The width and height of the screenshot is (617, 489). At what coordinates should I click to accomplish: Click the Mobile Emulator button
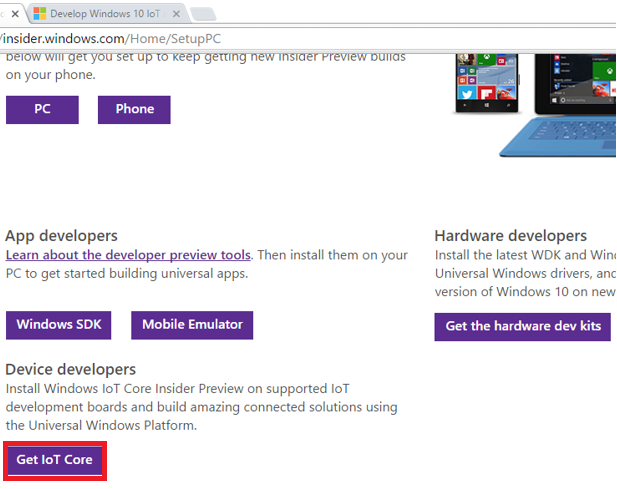pyautogui.click(x=192, y=325)
